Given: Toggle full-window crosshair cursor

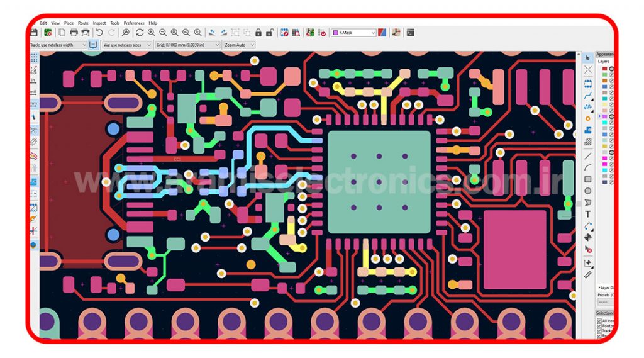Looking at the screenshot, I should pyautogui.click(x=34, y=117).
